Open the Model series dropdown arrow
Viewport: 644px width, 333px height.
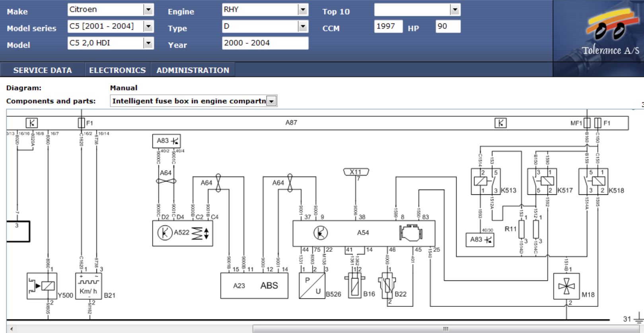(x=148, y=26)
